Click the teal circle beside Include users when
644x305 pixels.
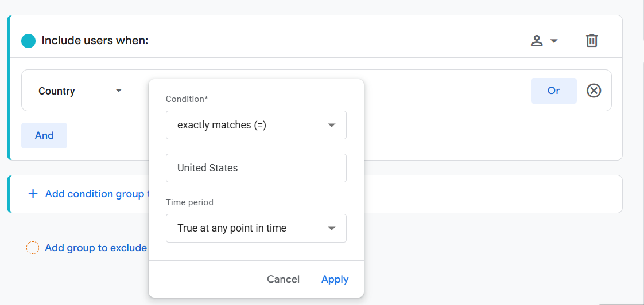[x=28, y=41]
